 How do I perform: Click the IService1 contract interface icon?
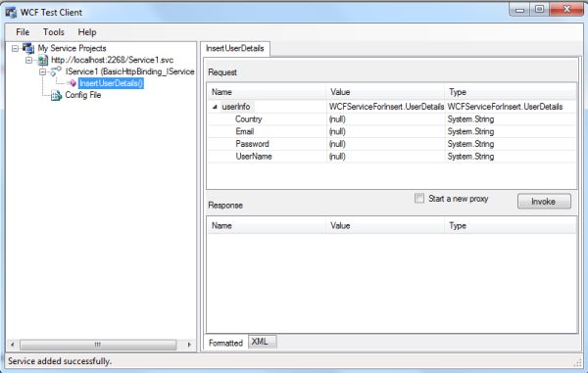(x=56, y=71)
